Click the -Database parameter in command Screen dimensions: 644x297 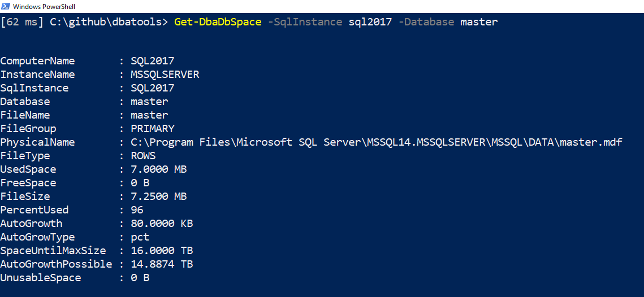click(x=426, y=22)
